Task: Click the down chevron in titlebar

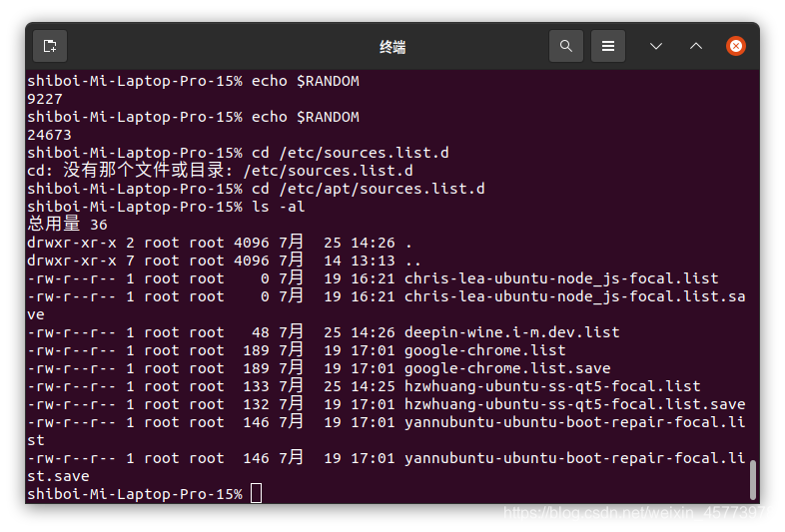Action: coord(656,46)
